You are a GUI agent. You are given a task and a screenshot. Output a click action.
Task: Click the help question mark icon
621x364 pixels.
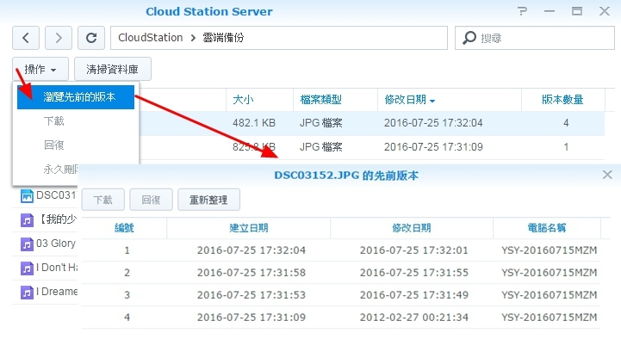523,11
